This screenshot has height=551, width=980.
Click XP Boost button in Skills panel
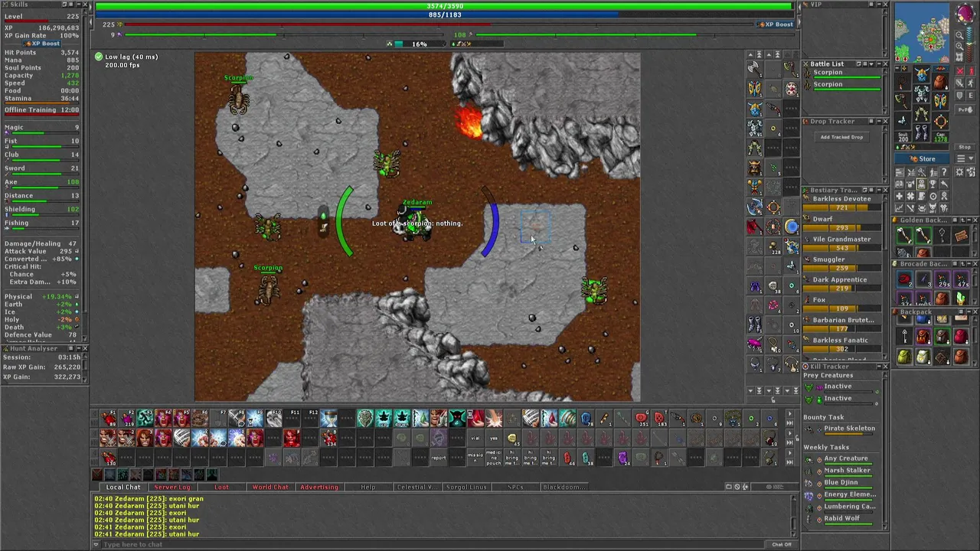(41, 44)
